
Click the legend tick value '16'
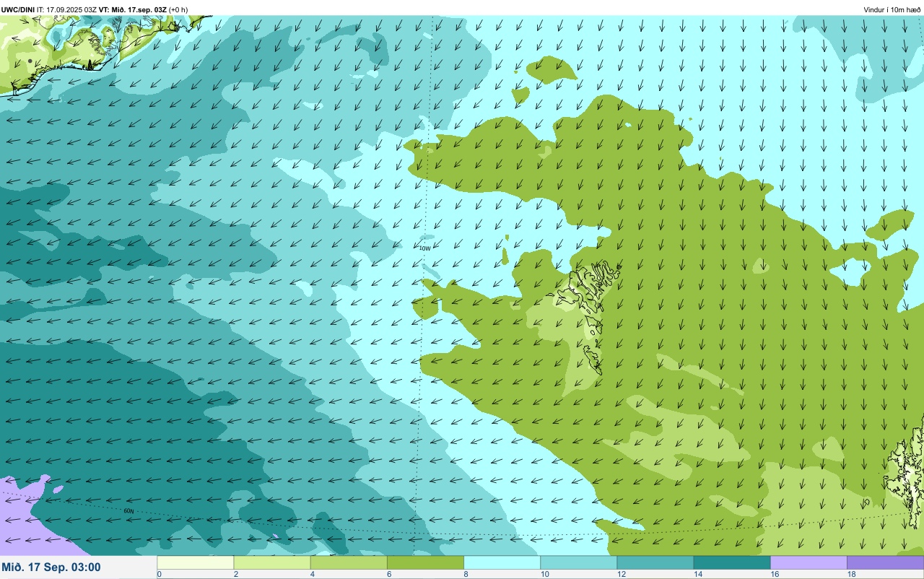[x=775, y=575]
